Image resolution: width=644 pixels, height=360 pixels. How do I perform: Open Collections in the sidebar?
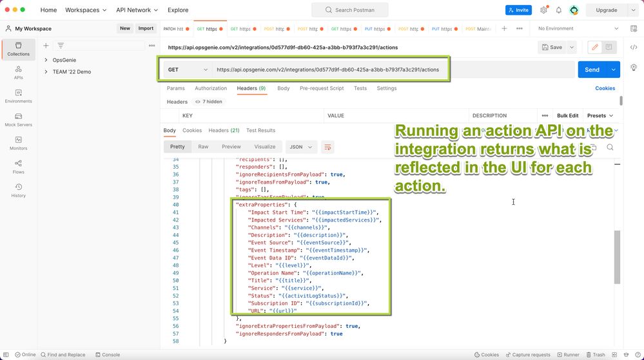click(19, 49)
